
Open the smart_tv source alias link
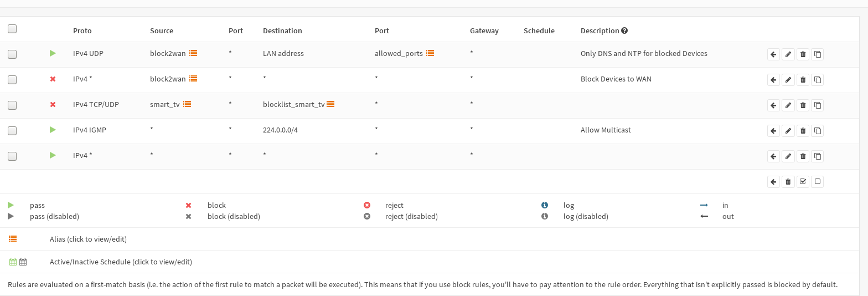pyautogui.click(x=165, y=104)
